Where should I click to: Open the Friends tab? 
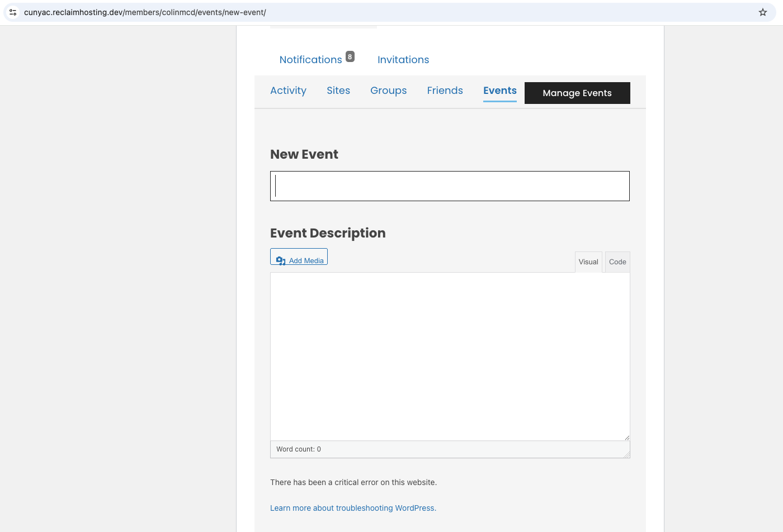point(445,91)
